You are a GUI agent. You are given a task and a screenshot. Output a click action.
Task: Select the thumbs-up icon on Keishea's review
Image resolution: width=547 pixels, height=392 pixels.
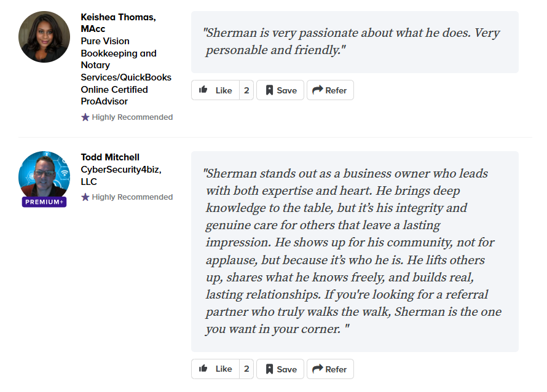point(203,90)
